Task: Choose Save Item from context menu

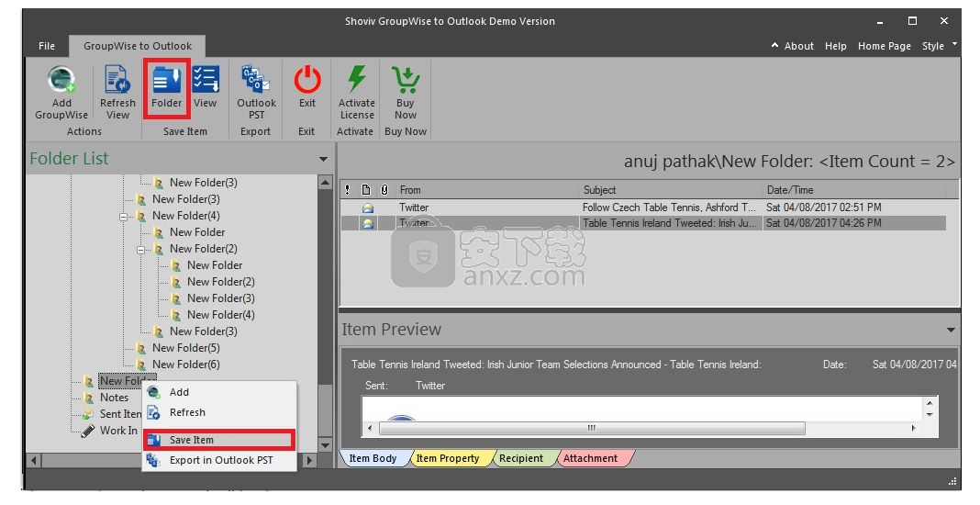Action: [218, 440]
